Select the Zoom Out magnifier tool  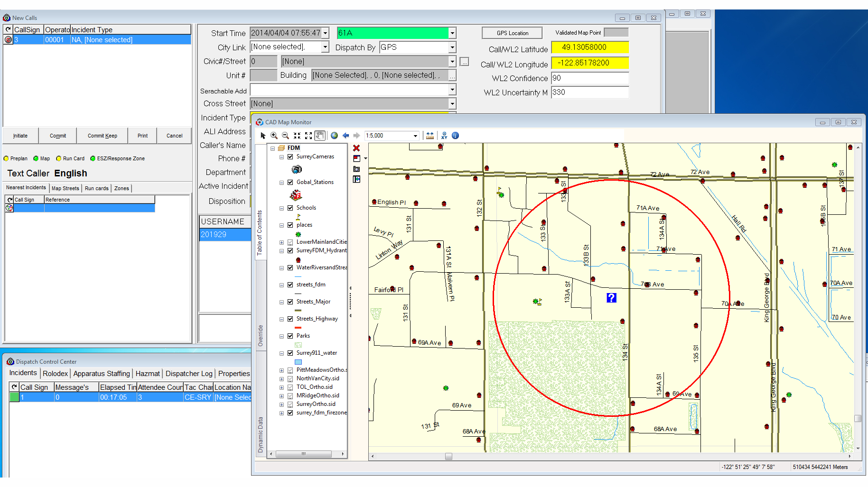coord(285,135)
